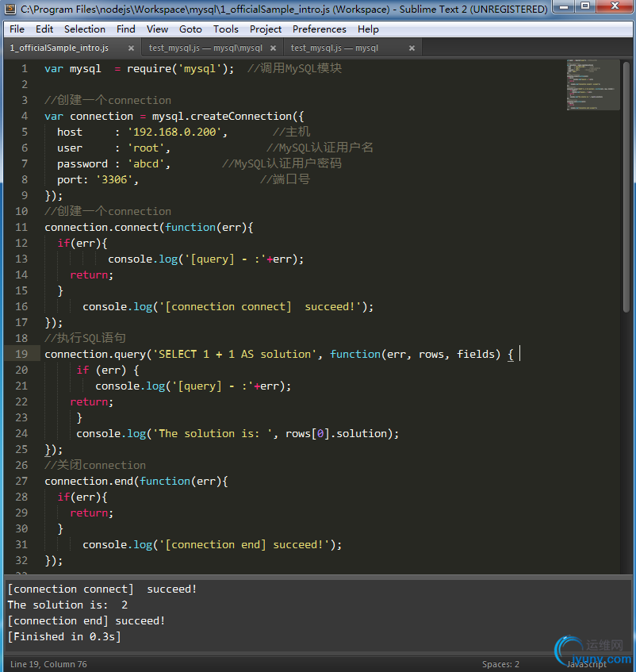Open the Preferences menu
The image size is (636, 672).
click(319, 29)
